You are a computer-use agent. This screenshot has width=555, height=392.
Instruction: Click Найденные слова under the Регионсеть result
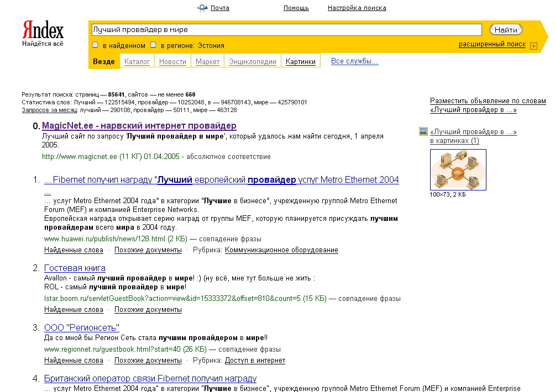click(x=74, y=361)
